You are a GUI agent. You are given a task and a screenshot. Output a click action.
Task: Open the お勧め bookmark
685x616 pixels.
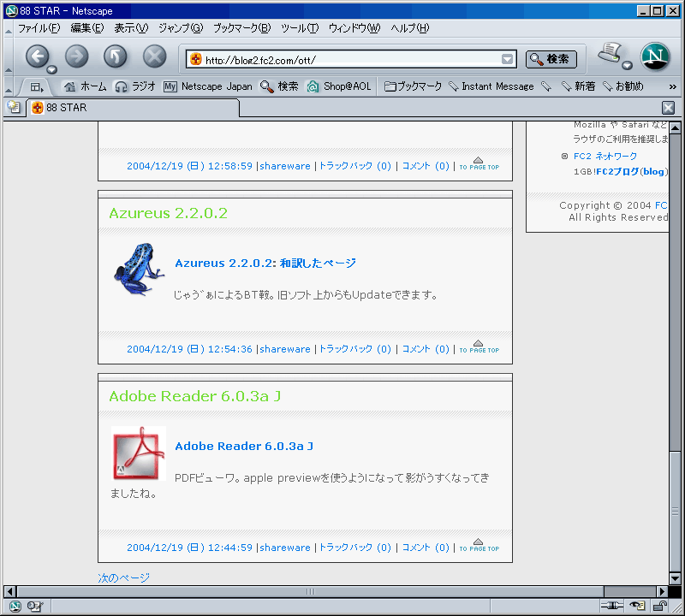point(623,86)
